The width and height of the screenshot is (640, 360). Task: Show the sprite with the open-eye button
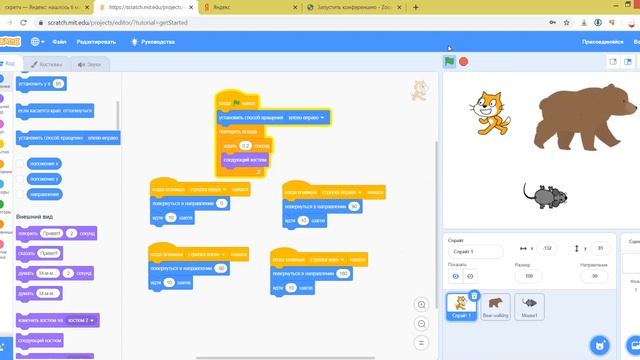(456, 276)
